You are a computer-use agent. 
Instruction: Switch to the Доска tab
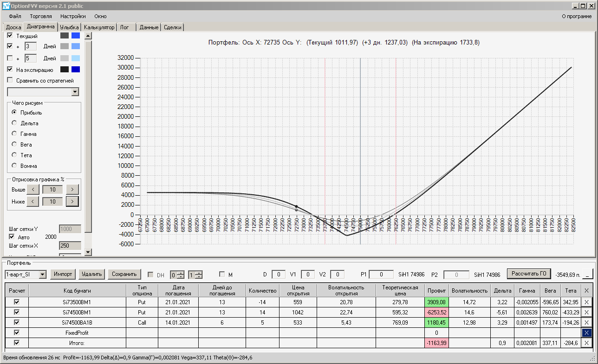(13, 27)
